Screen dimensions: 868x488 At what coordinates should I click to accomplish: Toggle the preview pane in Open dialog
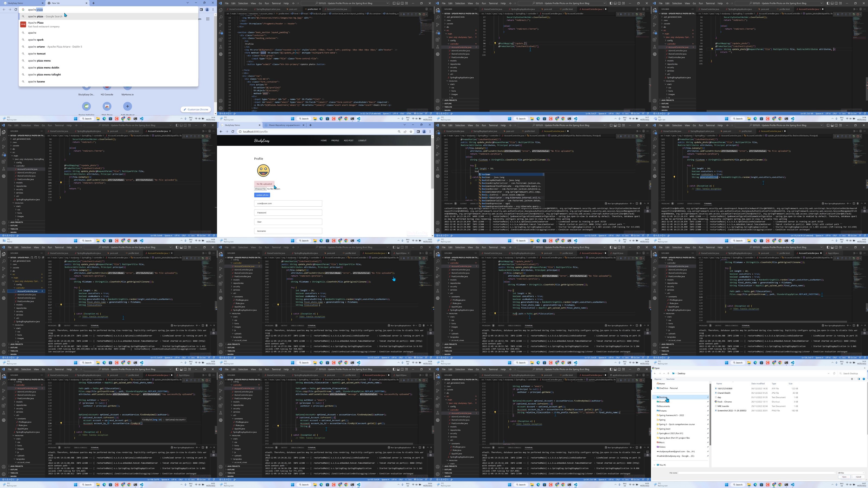(859, 379)
